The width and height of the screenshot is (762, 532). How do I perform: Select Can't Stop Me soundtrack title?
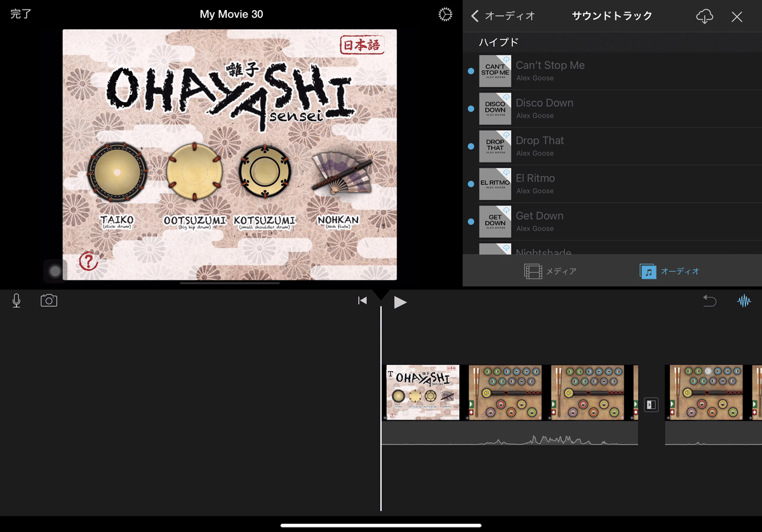[550, 65]
